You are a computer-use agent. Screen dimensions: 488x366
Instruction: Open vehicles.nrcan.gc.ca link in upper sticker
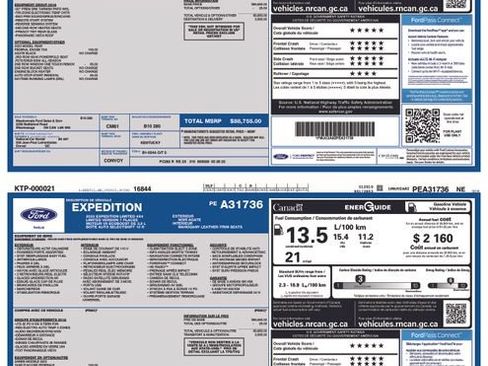(x=310, y=8)
